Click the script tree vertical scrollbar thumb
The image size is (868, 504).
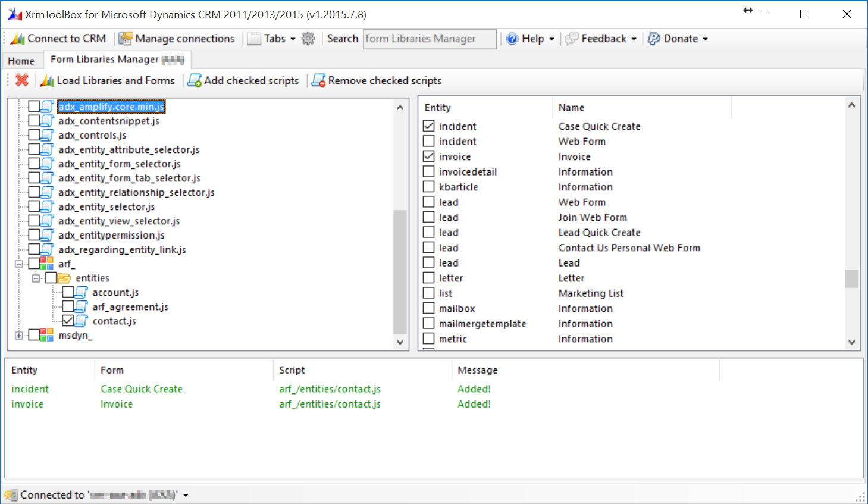coord(400,271)
